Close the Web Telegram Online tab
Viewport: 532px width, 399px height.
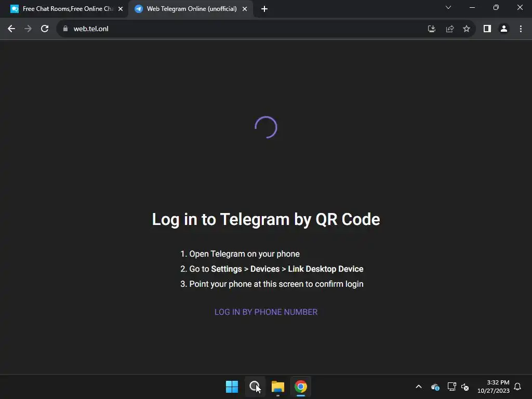coord(245,9)
